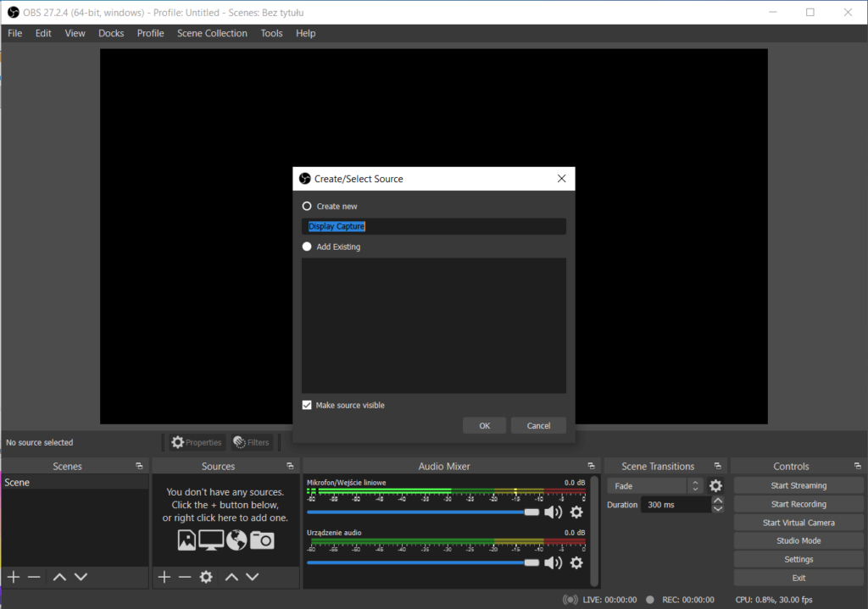
Task: Click the Duration 300 ms field
Action: [x=676, y=505]
